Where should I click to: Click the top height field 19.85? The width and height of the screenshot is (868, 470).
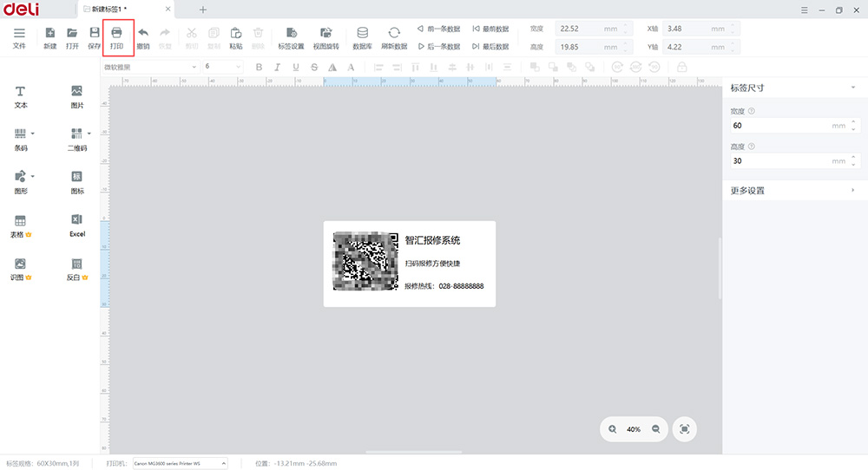tap(592, 47)
